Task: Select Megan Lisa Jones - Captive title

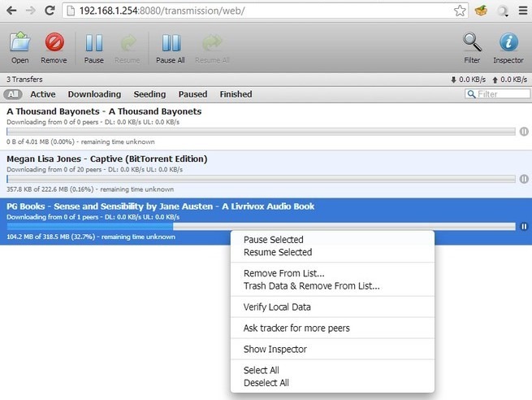Action: point(107,159)
